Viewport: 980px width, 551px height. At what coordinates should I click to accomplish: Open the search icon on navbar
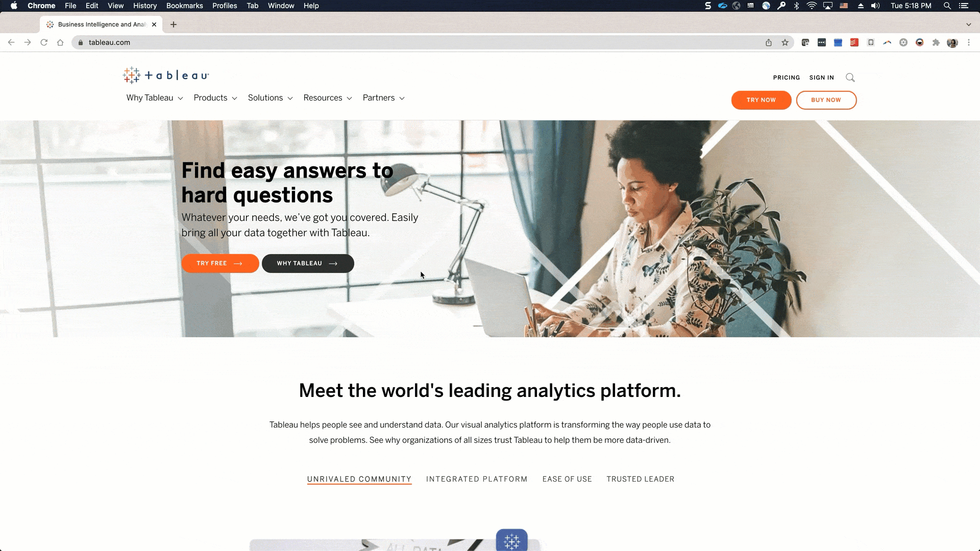click(x=850, y=78)
